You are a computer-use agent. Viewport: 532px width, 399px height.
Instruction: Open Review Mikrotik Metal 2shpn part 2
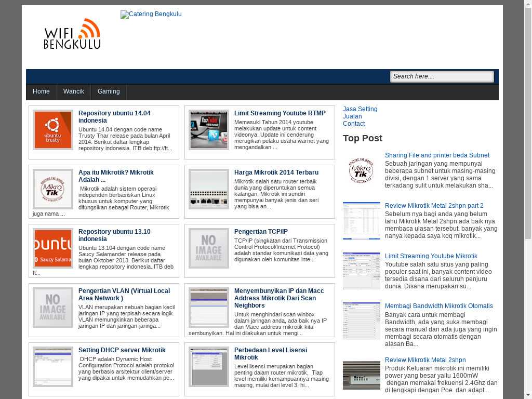click(434, 206)
